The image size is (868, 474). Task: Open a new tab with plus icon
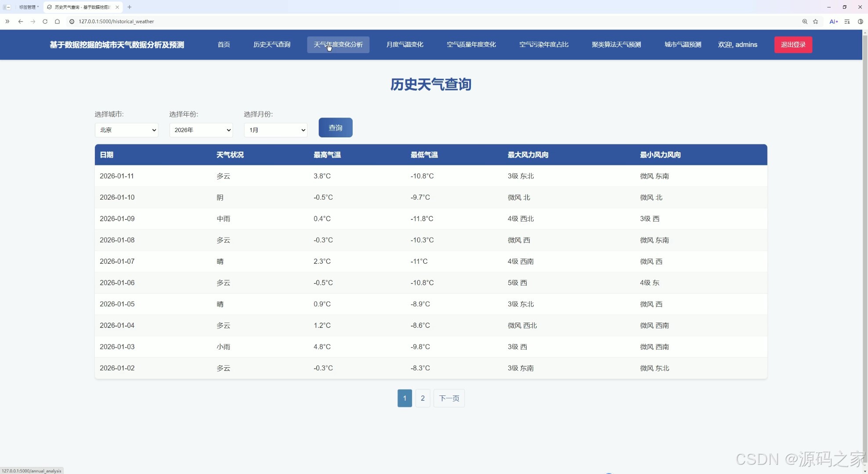[130, 7]
